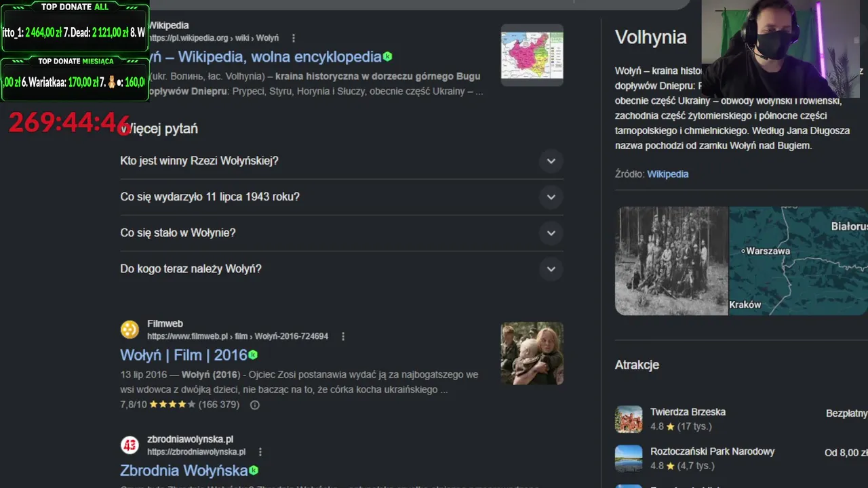Click the '4.8 (4,7 tys.)' rating of Roztoczański Park

coord(682,466)
